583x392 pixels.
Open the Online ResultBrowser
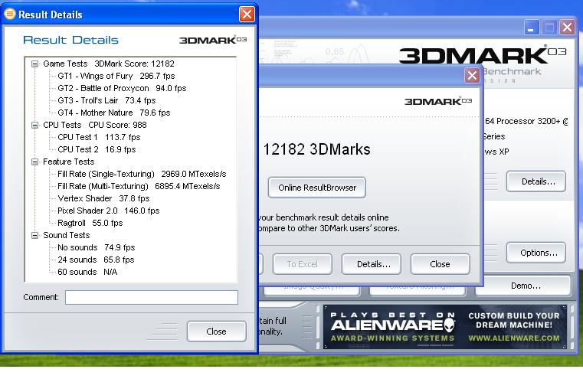point(317,188)
